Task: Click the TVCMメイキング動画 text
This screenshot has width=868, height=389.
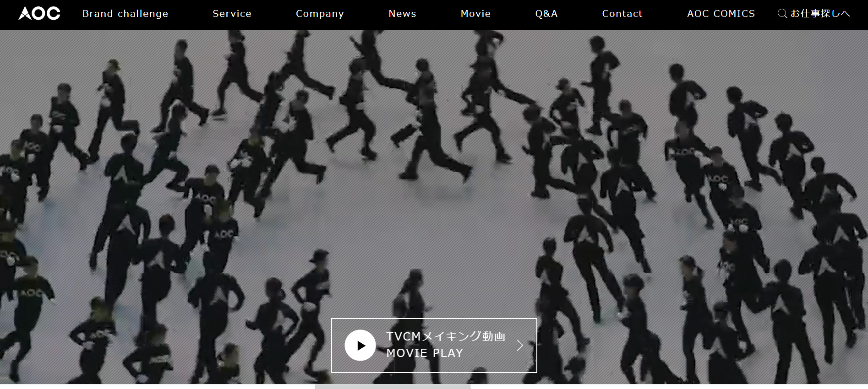Action: [x=446, y=336]
